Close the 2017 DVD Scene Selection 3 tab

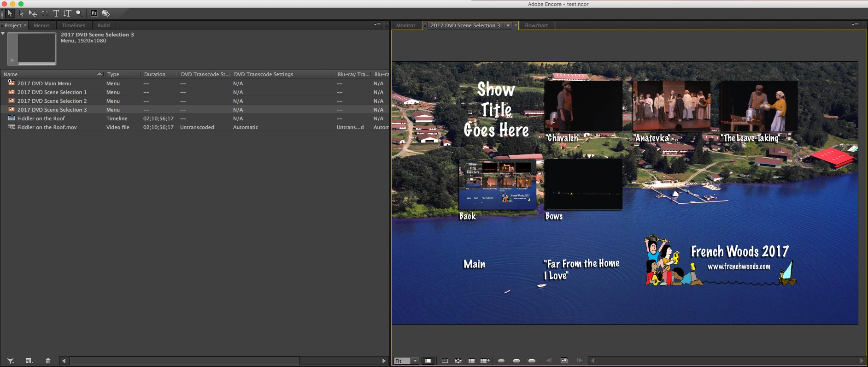516,25
